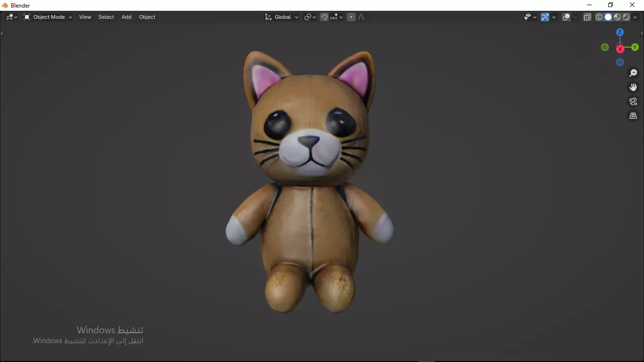Click the negative Y axis gizmo circle
This screenshot has width=644, height=362.
[x=605, y=47]
